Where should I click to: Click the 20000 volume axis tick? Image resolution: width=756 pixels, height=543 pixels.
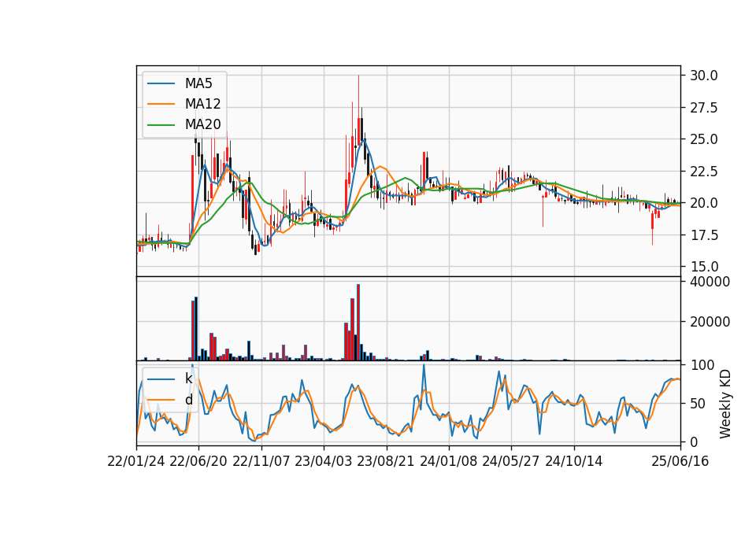point(710,322)
